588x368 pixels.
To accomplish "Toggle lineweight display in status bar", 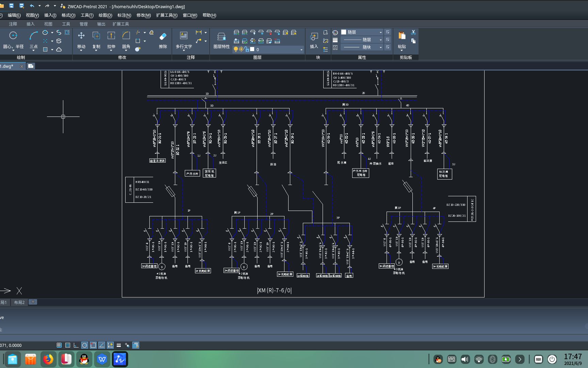I will 119,345.
